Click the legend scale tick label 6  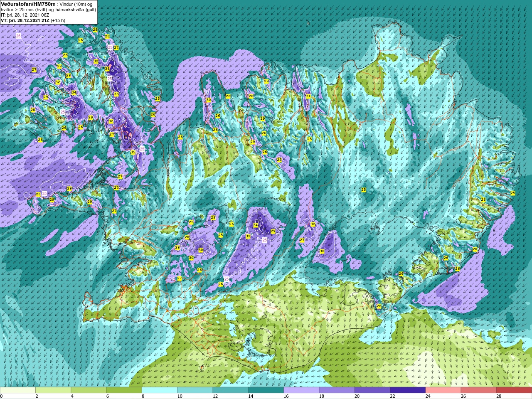pos(108,396)
